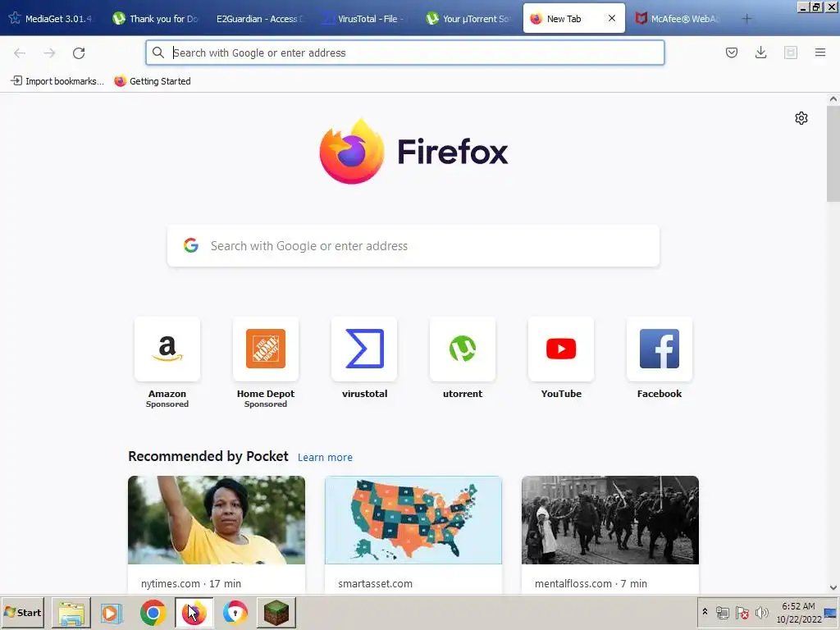Open the taskbar clock showing 6:52 AM
The image size is (840, 630).
[798, 613]
